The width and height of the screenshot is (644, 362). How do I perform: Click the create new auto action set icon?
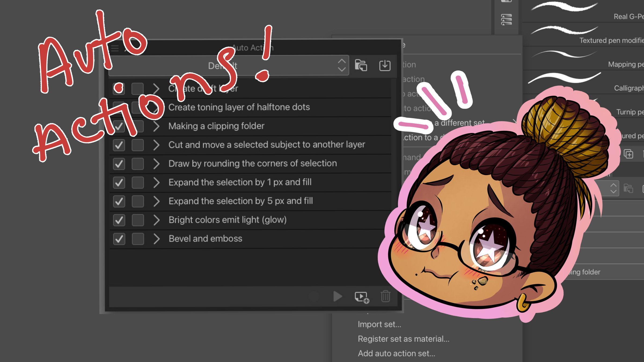(x=361, y=65)
